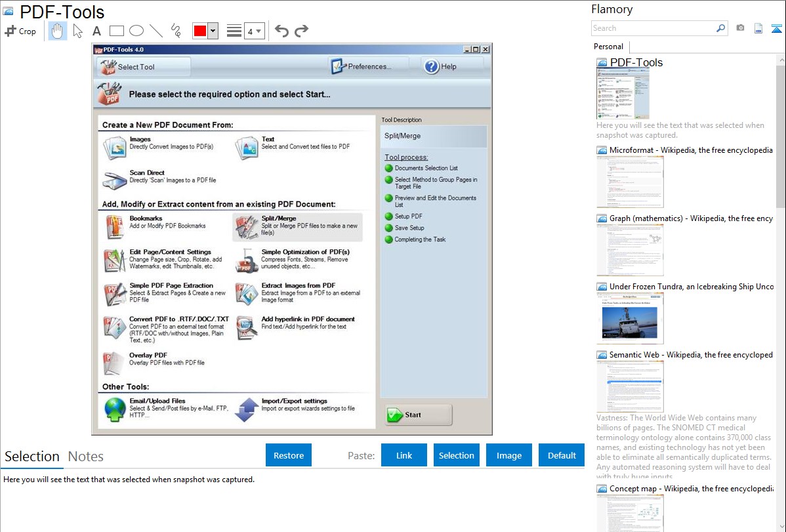Paste as Link
This screenshot has width=786, height=532.
click(404, 455)
